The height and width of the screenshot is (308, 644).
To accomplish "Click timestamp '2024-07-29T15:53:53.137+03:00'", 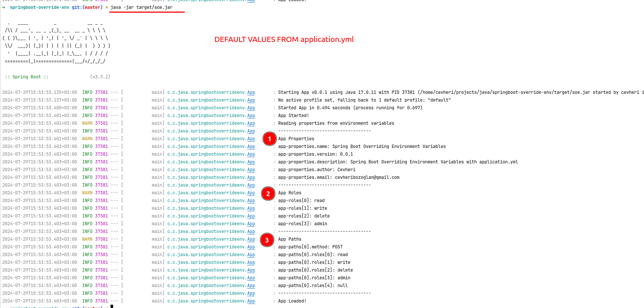I will click(40, 100).
